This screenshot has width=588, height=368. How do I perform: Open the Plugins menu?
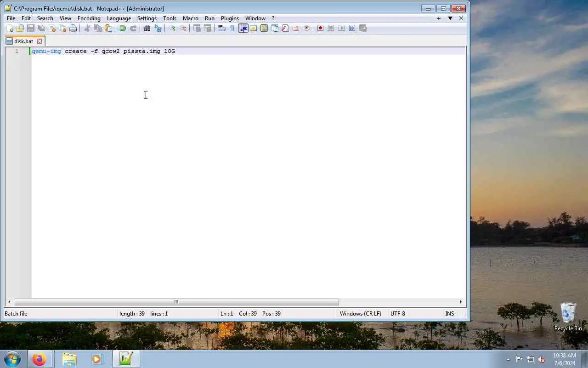pos(230,18)
